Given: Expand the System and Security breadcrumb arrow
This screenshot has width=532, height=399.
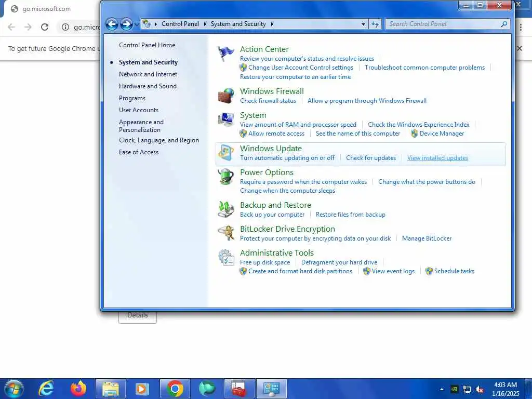Looking at the screenshot, I should pyautogui.click(x=272, y=24).
